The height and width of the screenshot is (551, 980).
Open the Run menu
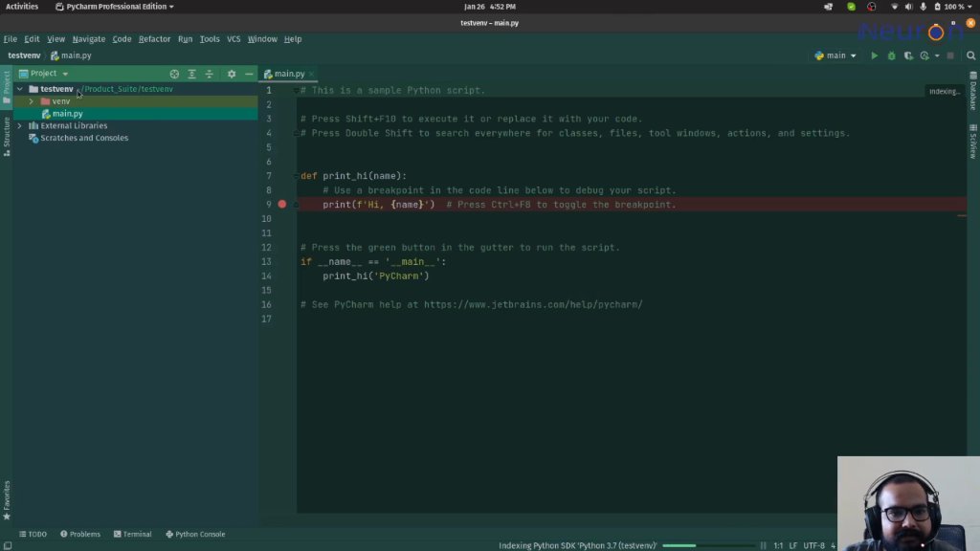pos(185,38)
